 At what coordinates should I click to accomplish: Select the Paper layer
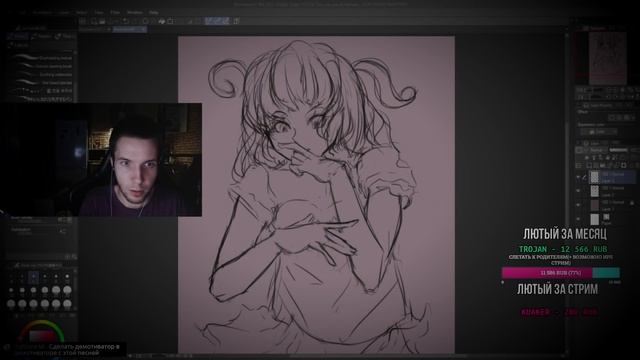(612, 219)
